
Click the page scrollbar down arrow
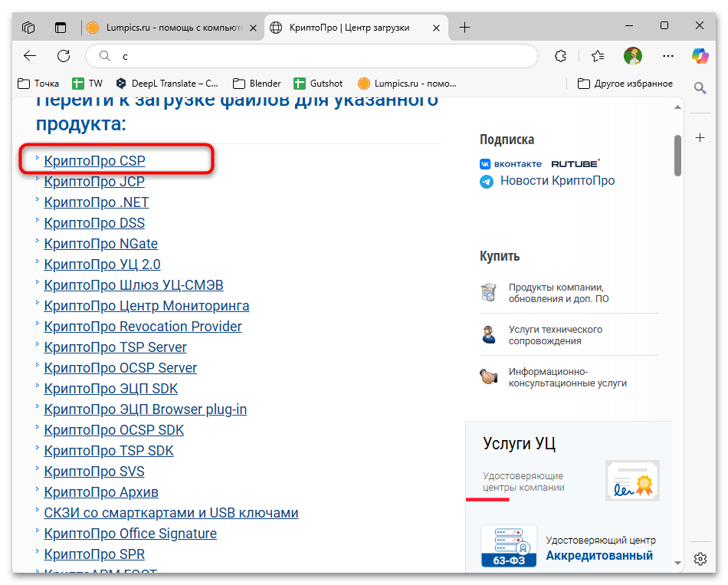(x=678, y=564)
